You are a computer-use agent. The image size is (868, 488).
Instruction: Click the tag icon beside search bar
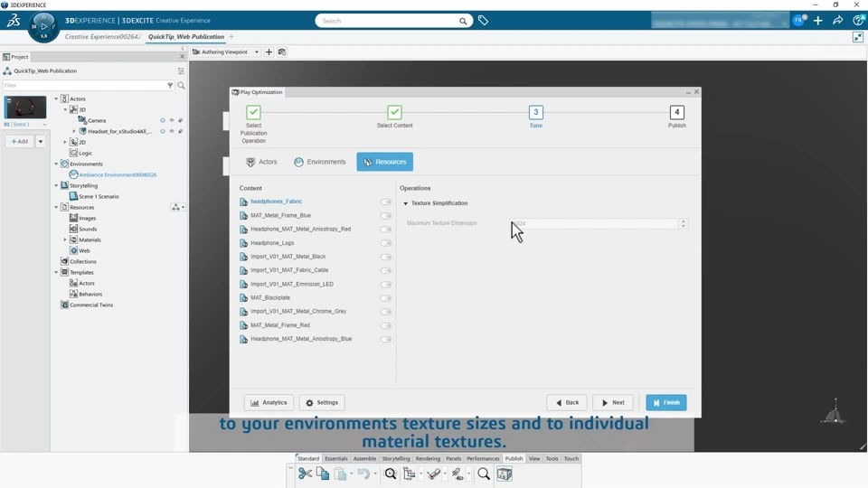click(x=484, y=21)
